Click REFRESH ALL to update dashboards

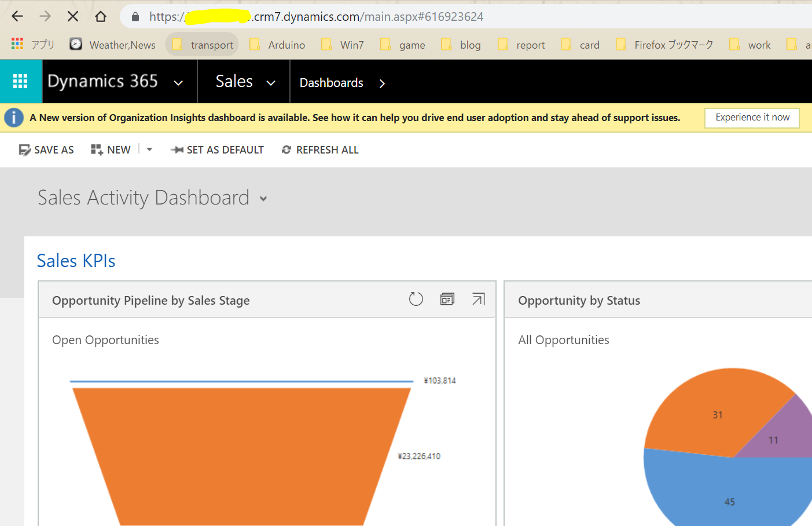pos(319,149)
